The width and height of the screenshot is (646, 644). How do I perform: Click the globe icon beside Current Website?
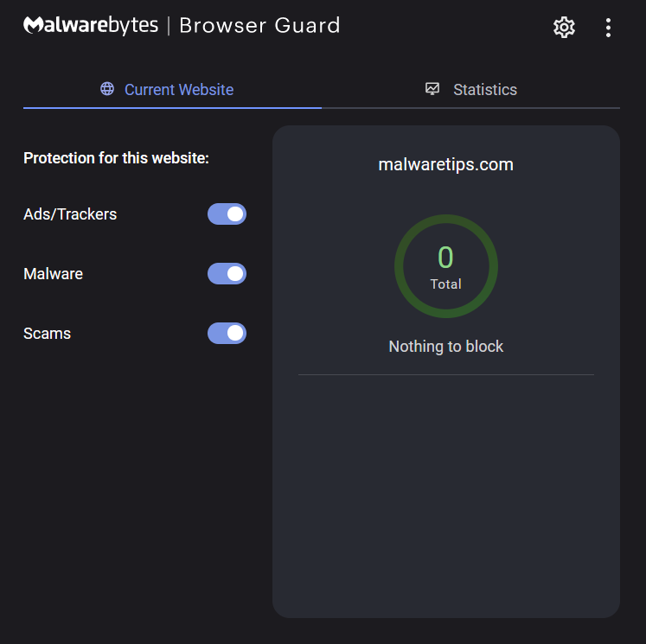(107, 89)
